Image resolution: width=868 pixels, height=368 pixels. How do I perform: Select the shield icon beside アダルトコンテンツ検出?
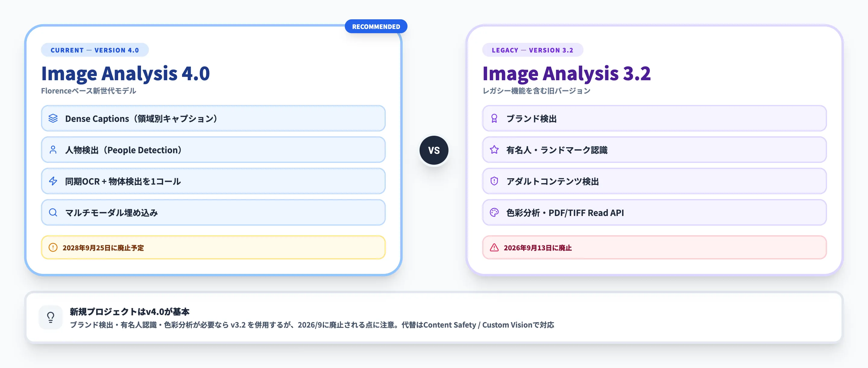click(494, 181)
